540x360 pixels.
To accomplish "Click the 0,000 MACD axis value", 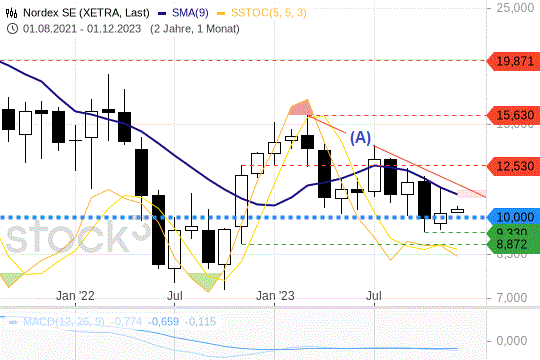I will point(511,341).
